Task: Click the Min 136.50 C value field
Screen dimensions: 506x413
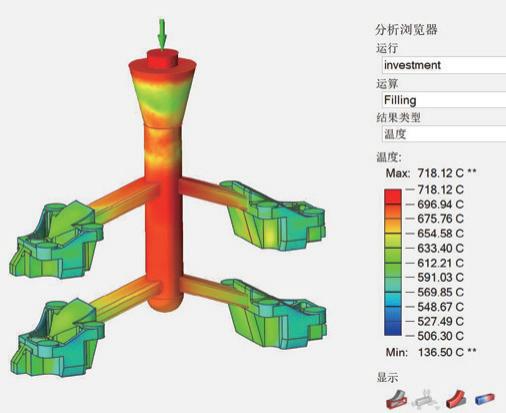Action: (x=441, y=352)
